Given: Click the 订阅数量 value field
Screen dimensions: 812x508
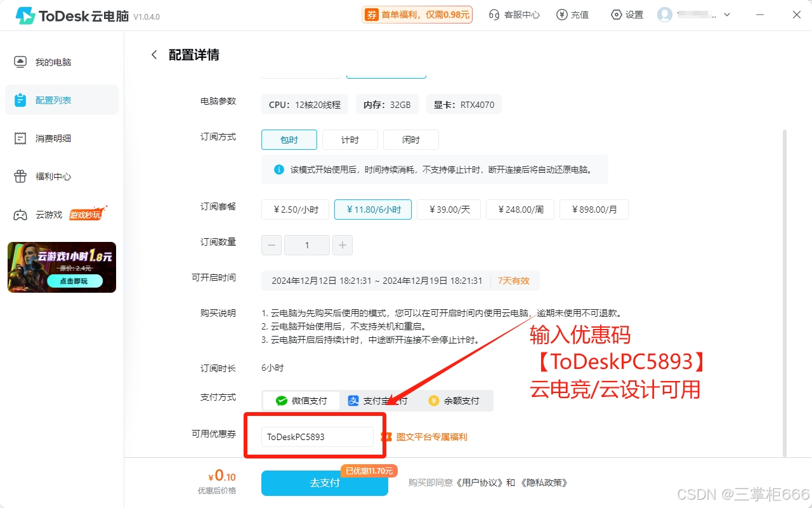Looking at the screenshot, I should [307, 245].
